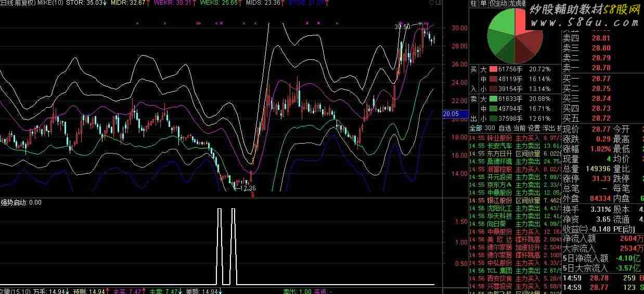Open TCL 集团 alert row
Viewport: 644px width, 294px height.
[515, 271]
